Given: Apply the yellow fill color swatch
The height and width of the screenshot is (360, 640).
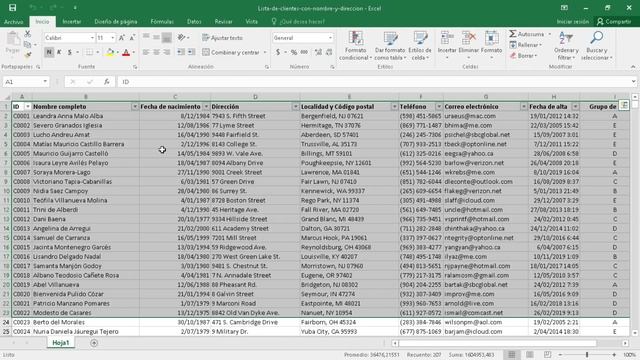Looking at the screenshot, I should point(110,52).
